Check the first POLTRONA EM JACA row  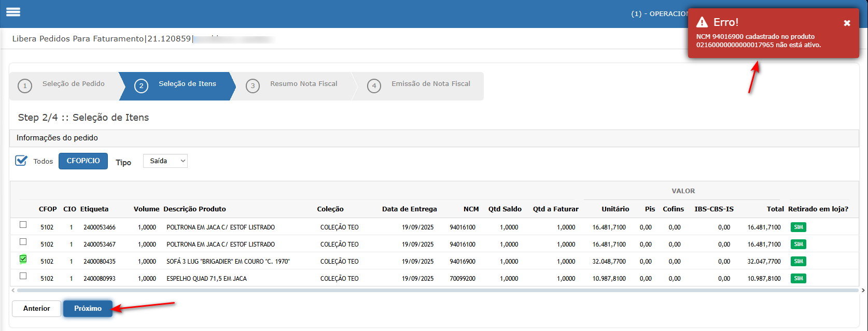[23, 225]
